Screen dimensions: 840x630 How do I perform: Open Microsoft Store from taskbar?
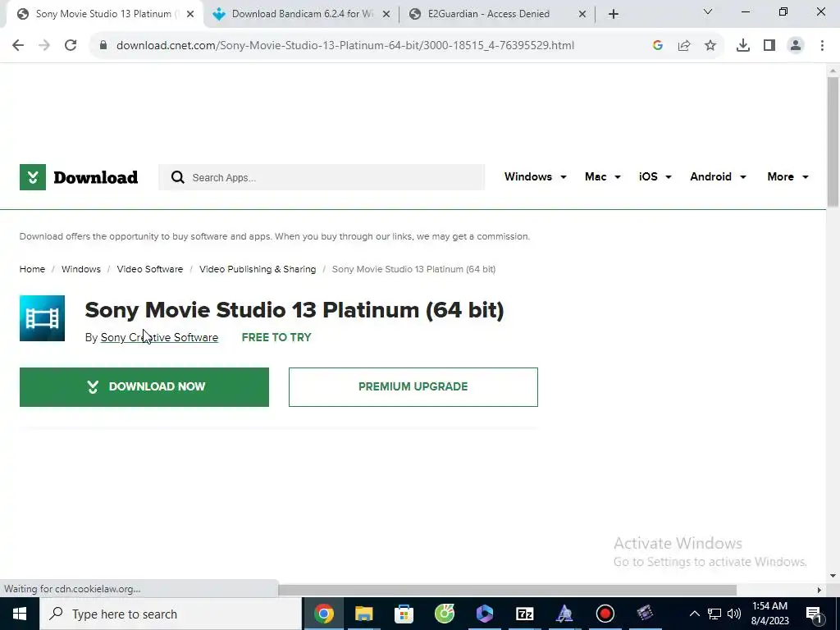tap(404, 614)
